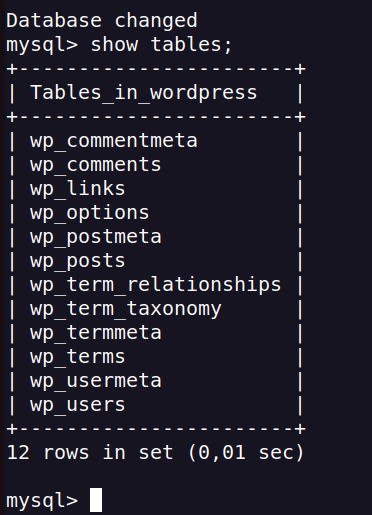Image resolution: width=372 pixels, height=515 pixels.
Task: Click the wp_term_taxonomy entry
Action: pyautogui.click(x=126, y=309)
